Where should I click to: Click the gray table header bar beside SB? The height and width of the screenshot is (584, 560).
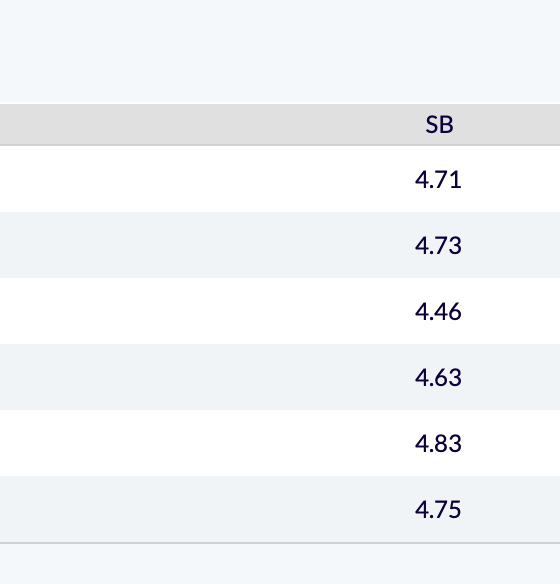209,125
